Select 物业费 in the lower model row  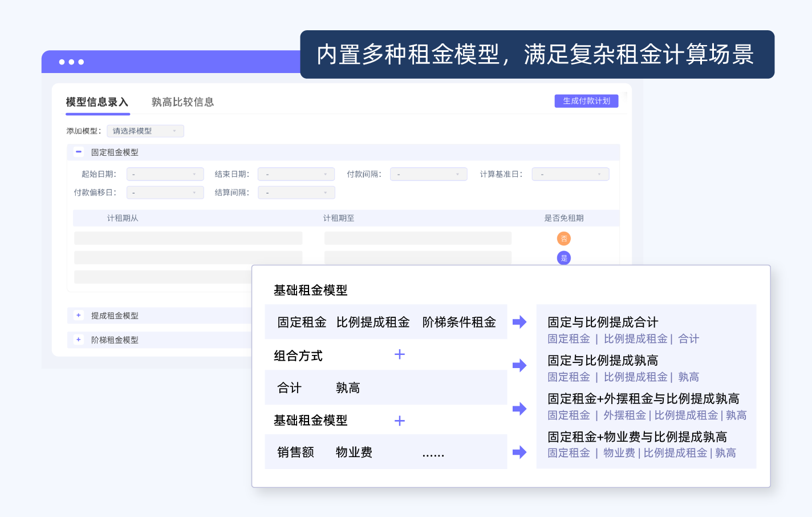point(354,453)
